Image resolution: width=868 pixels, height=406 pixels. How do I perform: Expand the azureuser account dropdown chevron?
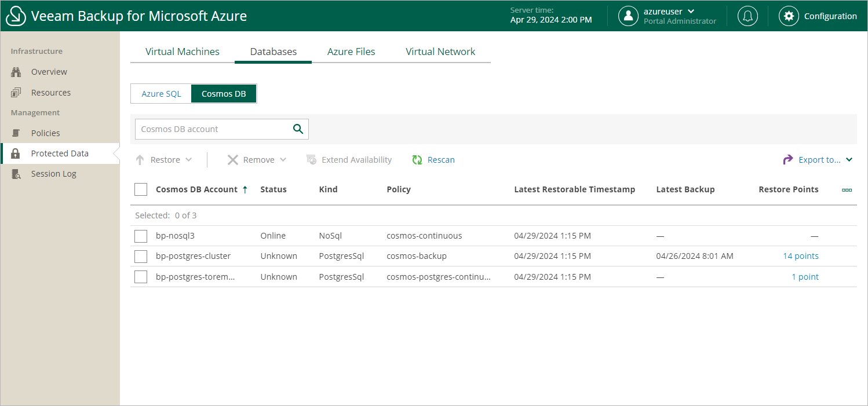691,11
